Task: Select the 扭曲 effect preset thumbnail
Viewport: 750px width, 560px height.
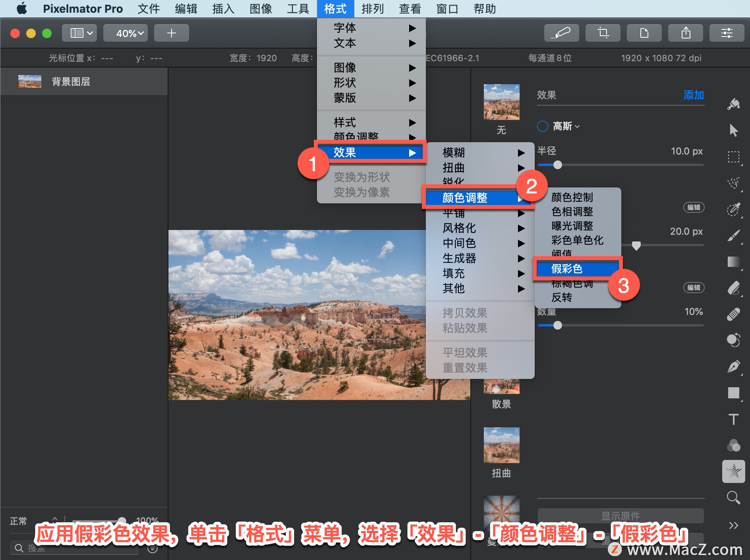Action: (501, 445)
